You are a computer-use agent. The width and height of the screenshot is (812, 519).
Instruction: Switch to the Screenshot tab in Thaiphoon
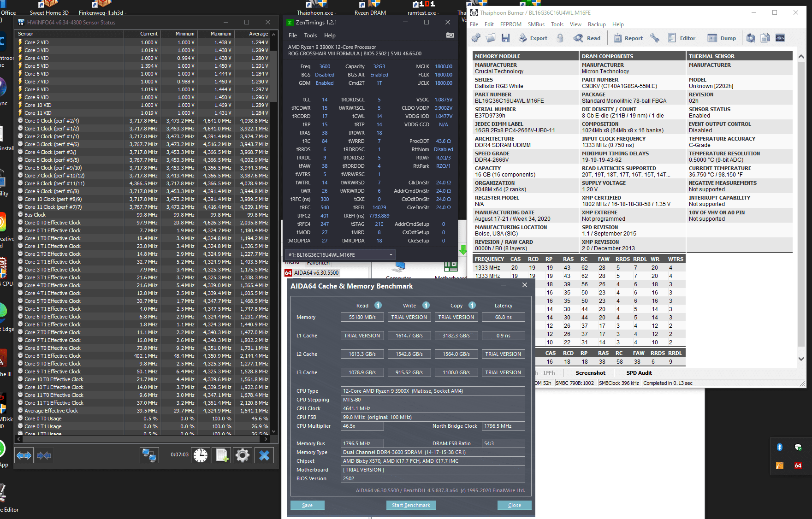(590, 372)
